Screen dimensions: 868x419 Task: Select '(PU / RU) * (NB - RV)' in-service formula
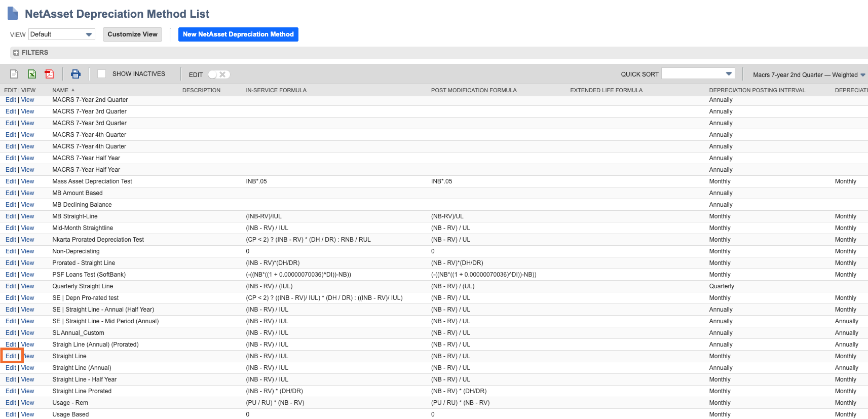275,403
